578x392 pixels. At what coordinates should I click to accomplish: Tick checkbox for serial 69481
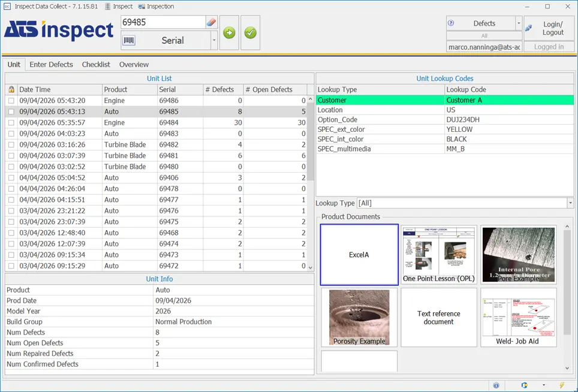click(11, 156)
